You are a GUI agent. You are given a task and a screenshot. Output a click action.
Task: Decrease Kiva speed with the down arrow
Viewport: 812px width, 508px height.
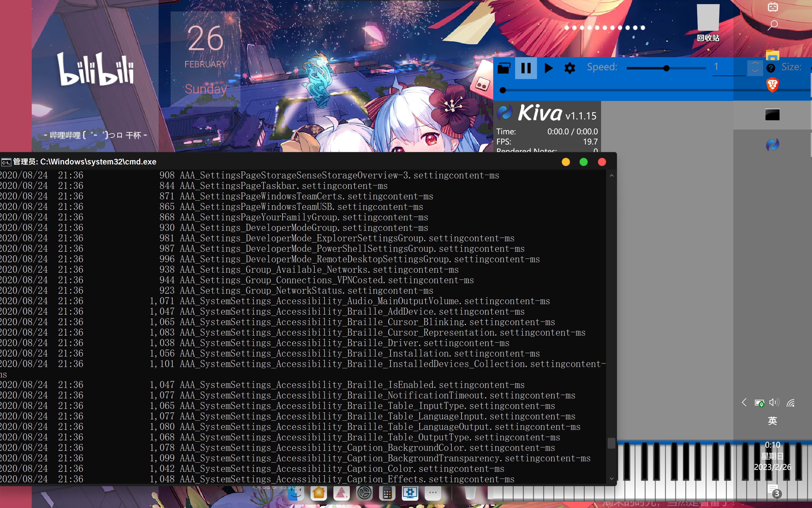tap(755, 71)
